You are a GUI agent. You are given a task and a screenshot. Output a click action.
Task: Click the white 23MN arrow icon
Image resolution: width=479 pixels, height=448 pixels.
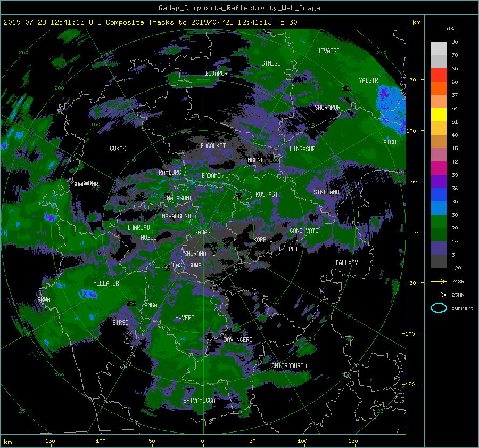[439, 295]
